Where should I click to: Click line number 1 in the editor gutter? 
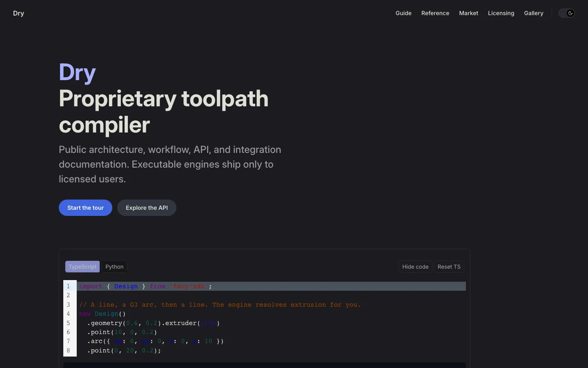[68, 286]
